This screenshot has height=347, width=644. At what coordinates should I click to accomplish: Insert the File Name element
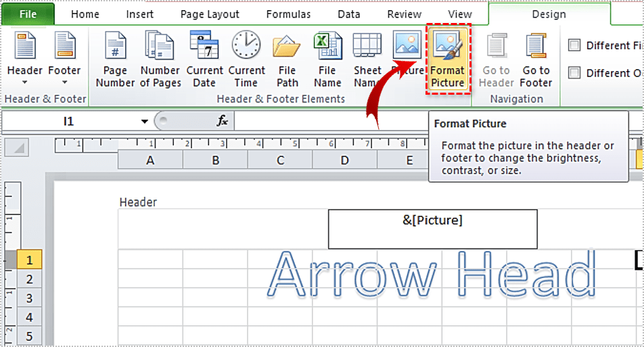click(x=327, y=60)
